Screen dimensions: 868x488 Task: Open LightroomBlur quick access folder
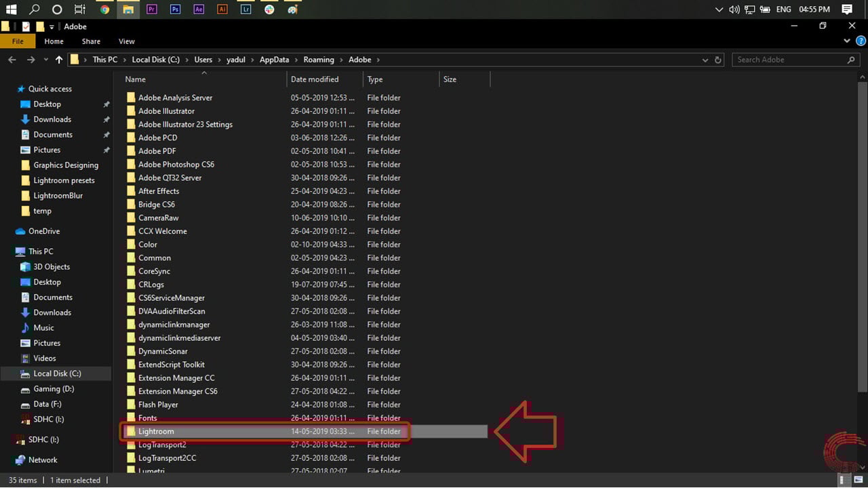(58, 196)
